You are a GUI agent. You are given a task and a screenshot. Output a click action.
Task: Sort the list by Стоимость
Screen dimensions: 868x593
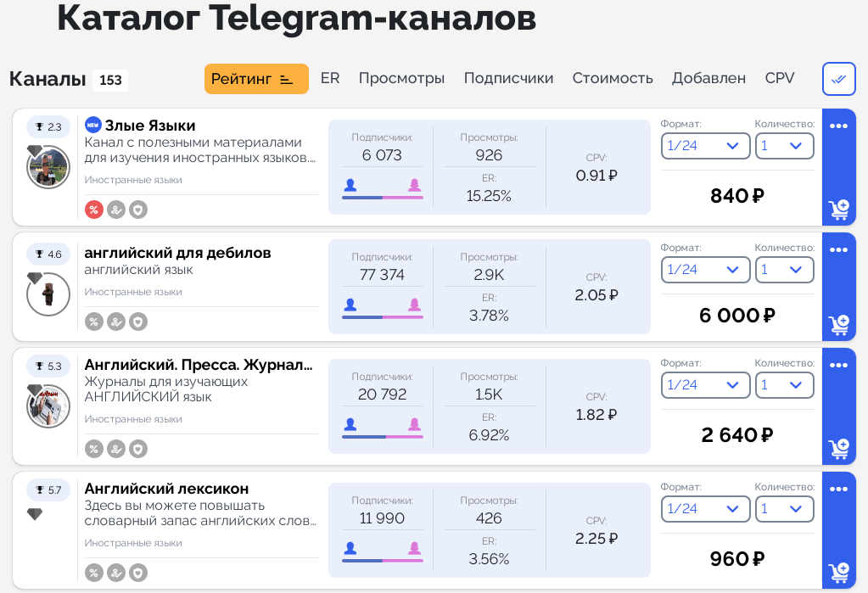(613, 79)
